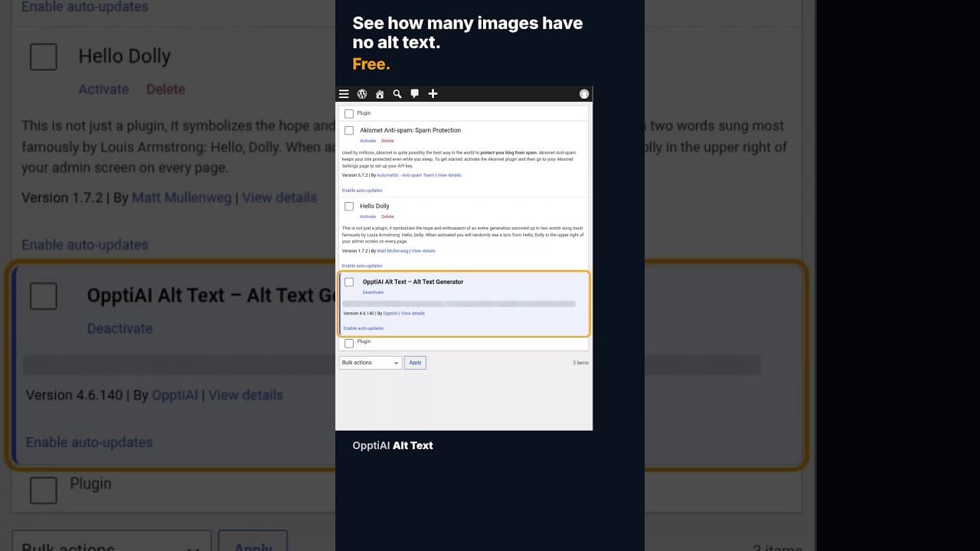Select the Akismet Anti-spam plugin checkbox
The width and height of the screenshot is (980, 551).
(x=349, y=131)
